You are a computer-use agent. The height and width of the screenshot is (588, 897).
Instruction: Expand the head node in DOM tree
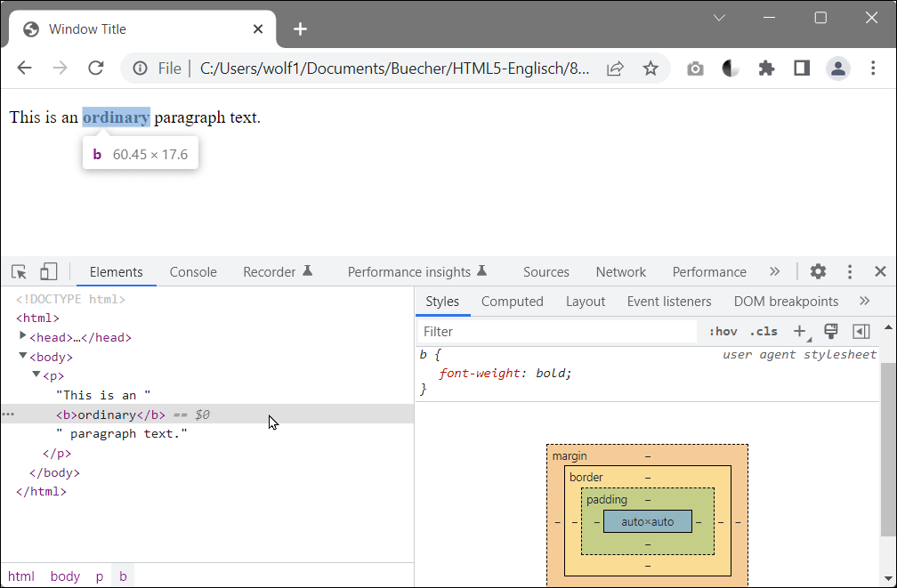tap(21, 336)
